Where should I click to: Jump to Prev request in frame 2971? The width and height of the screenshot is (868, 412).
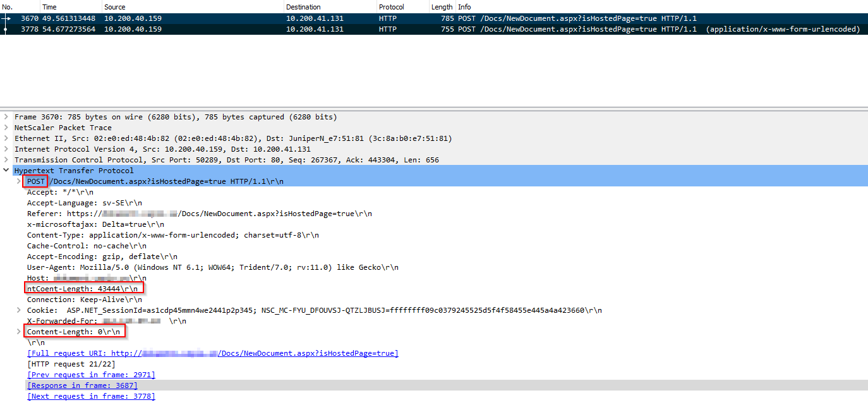pos(91,375)
